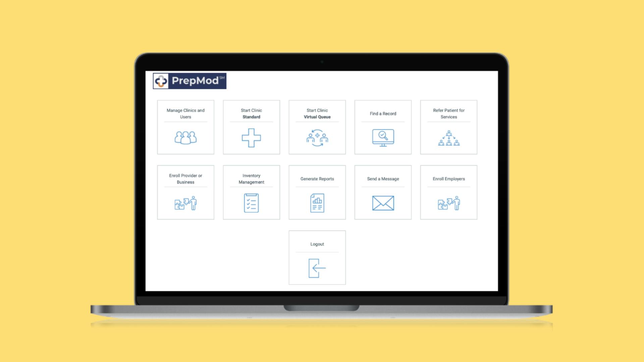644x362 pixels.
Task: Click the Refer Patient for Services icon
Action: 448,137
